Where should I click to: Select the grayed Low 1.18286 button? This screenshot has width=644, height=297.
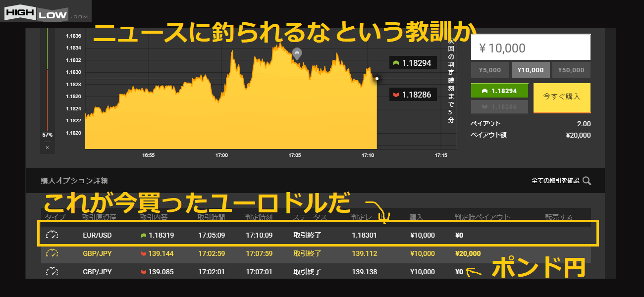pos(499,106)
